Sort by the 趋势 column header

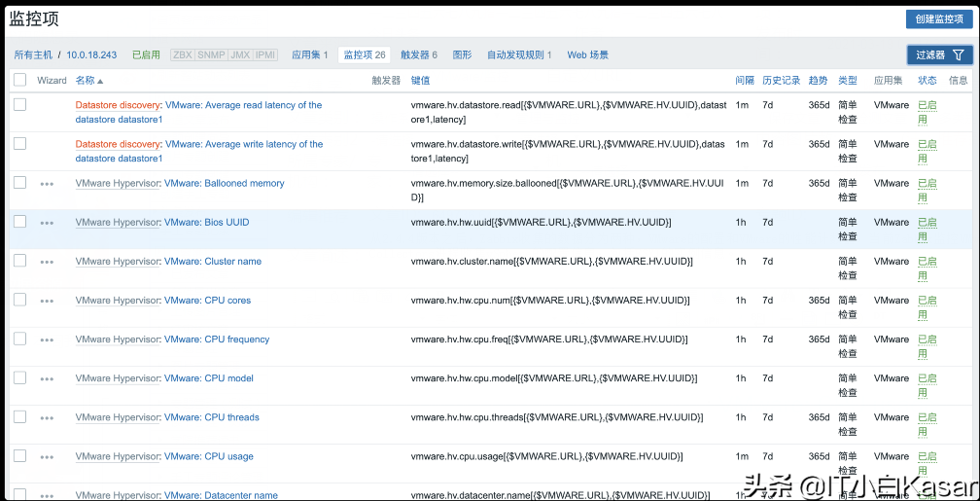click(819, 80)
